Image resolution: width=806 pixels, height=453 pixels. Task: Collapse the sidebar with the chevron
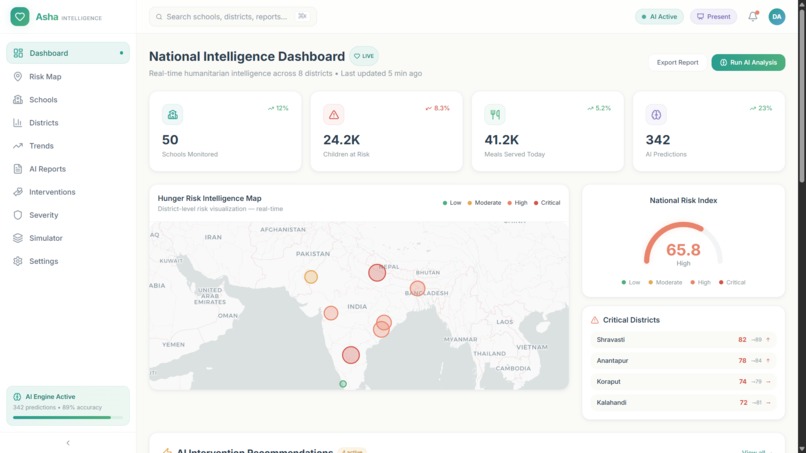[x=68, y=443]
